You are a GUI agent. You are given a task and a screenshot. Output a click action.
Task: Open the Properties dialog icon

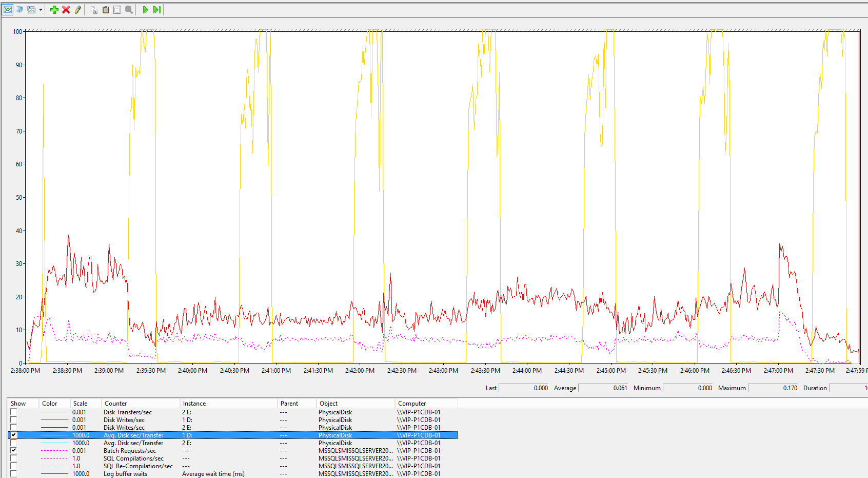117,10
